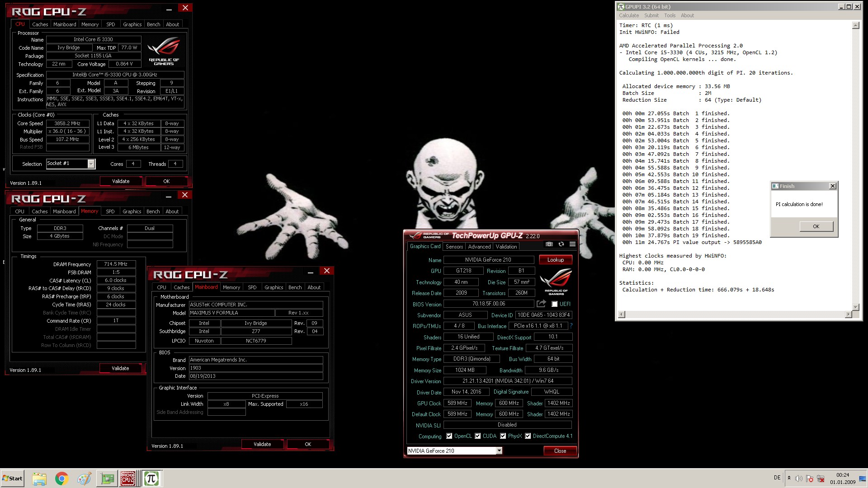Minimize the top CPU-Z CPU window
Viewport: 868px width, 488px height.
(x=169, y=9)
